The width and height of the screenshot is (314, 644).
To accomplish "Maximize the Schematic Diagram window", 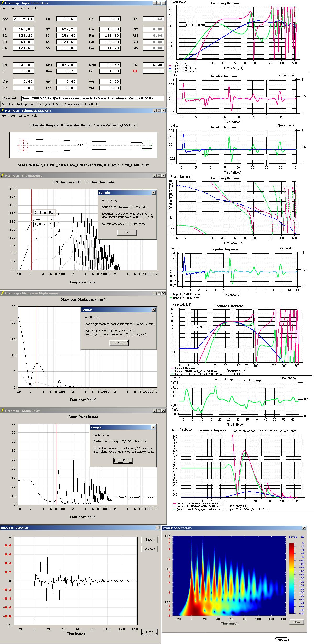I will (159, 111).
